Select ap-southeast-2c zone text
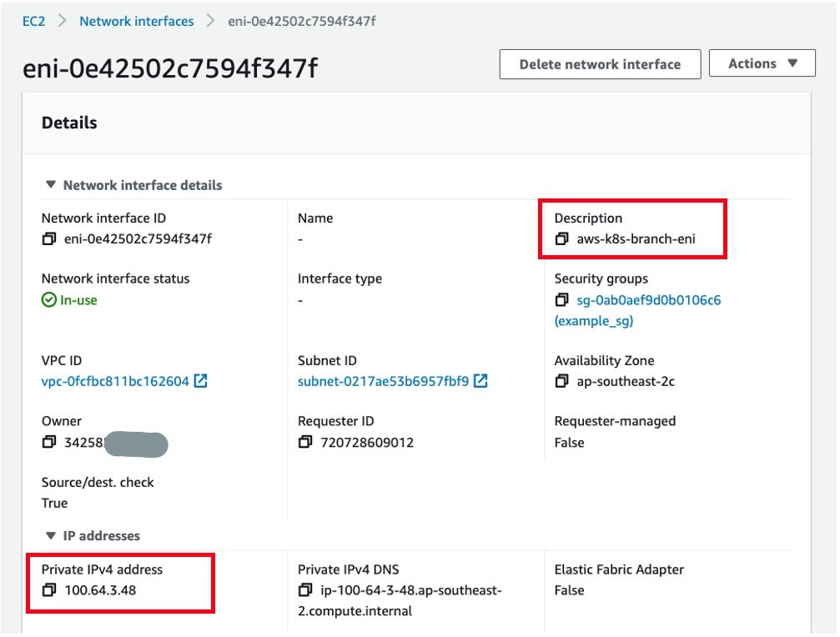The image size is (840, 637). [625, 381]
